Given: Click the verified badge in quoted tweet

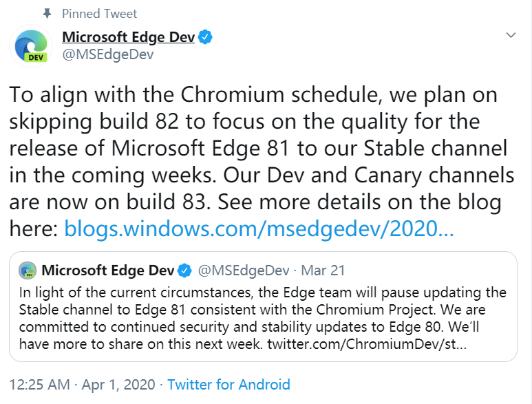Looking at the screenshot, I should pyautogui.click(x=185, y=270).
